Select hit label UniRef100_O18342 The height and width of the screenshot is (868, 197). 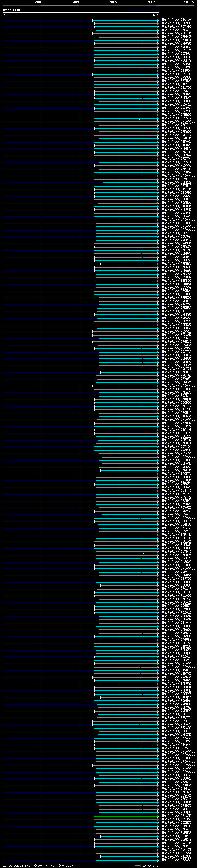coord(176,491)
